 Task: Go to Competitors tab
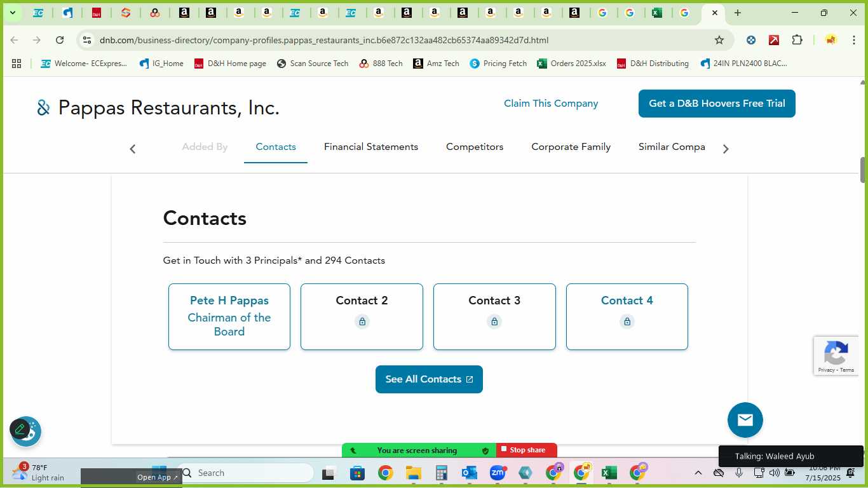click(475, 147)
